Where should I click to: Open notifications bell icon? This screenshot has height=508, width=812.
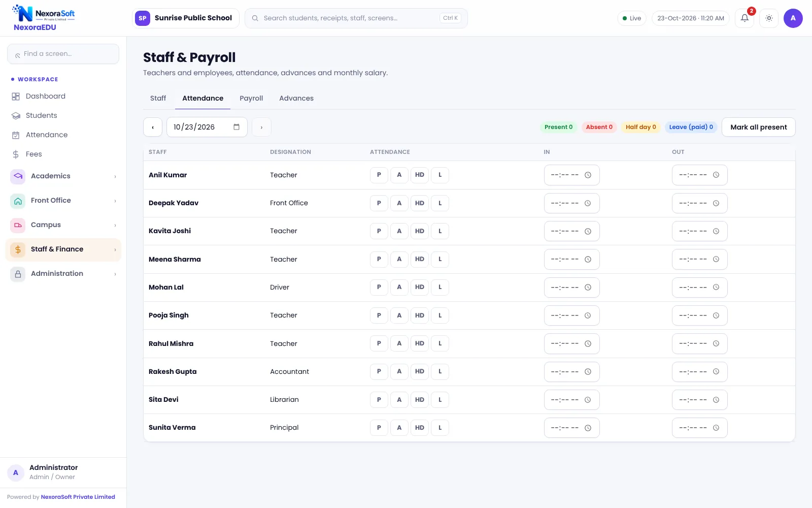[x=745, y=18]
